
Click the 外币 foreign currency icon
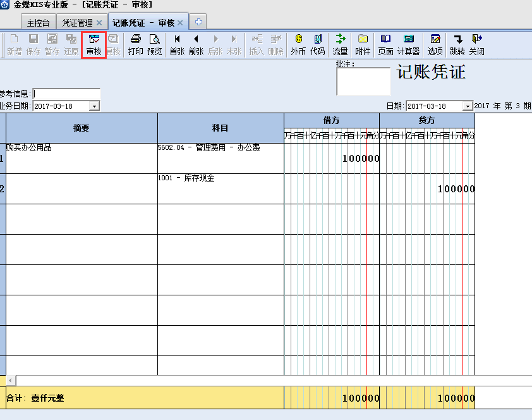(x=298, y=44)
